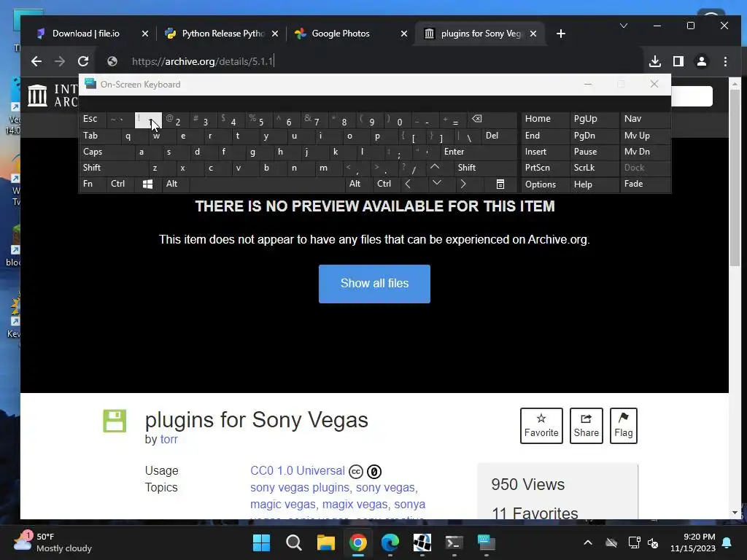Click the Favorite star button
747x560 pixels.
click(541, 426)
